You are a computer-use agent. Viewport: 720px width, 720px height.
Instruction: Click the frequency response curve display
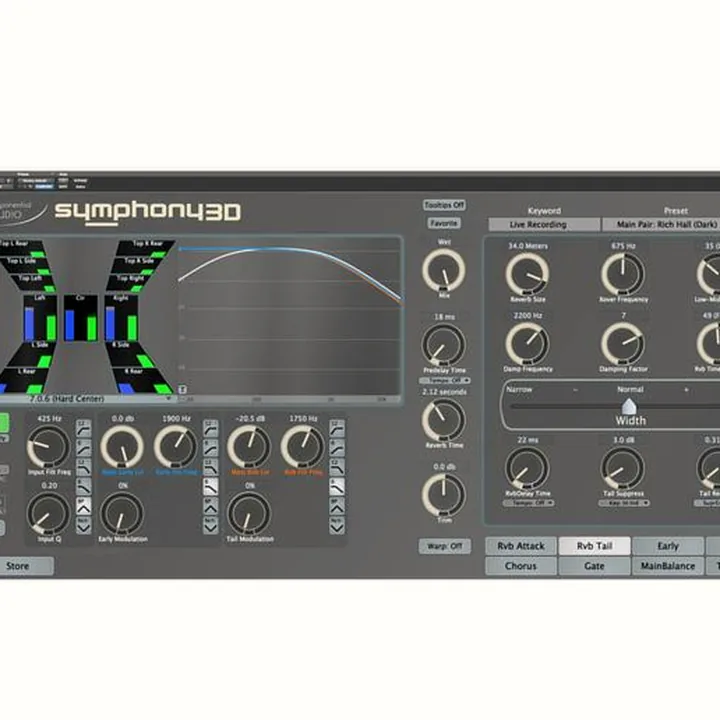click(290, 317)
